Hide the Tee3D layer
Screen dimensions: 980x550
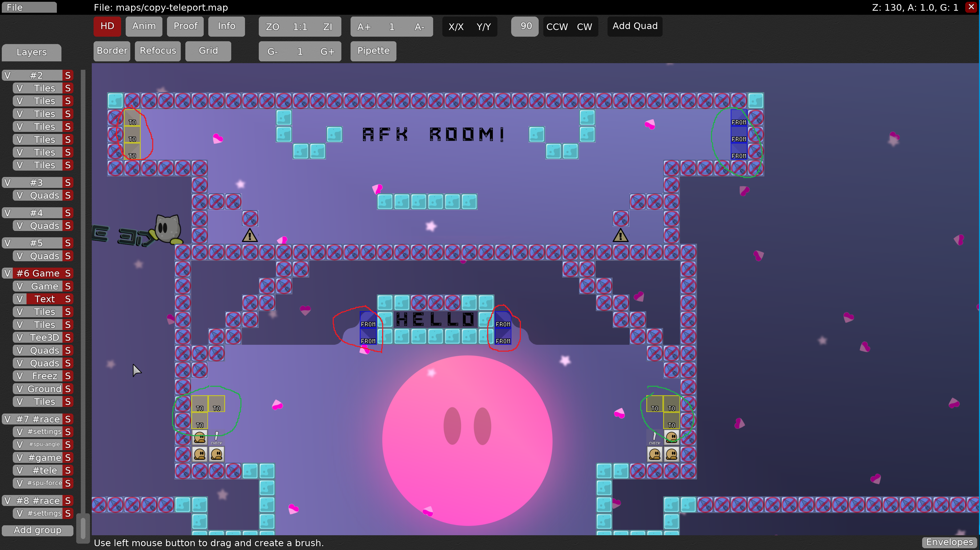pos(19,338)
